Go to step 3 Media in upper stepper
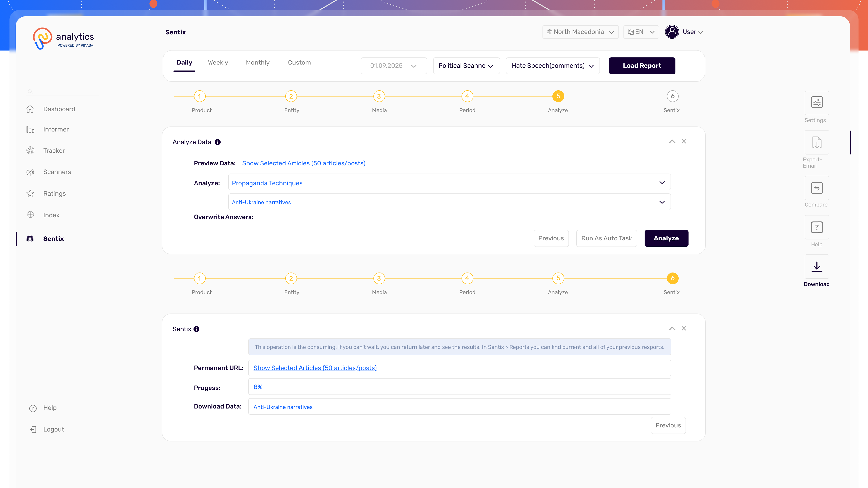Viewport: 868px width, 488px height. click(x=379, y=96)
